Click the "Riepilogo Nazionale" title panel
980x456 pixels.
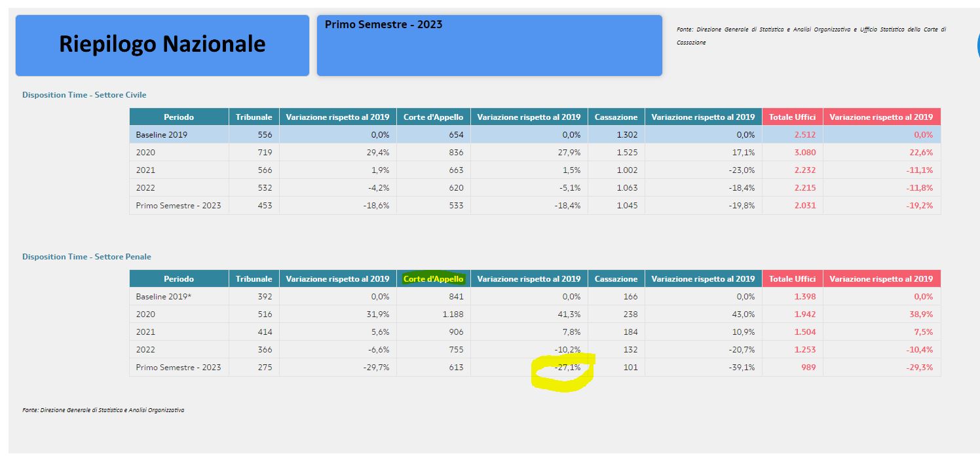point(162,45)
